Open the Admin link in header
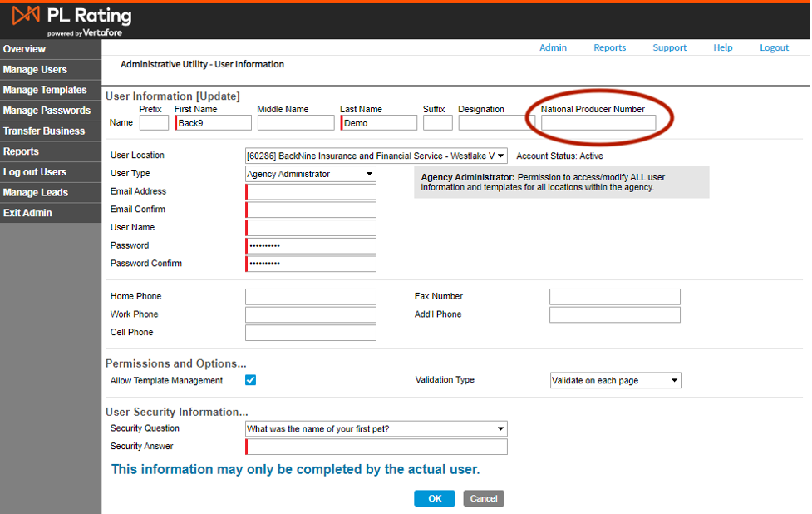812x514 pixels. (x=553, y=47)
